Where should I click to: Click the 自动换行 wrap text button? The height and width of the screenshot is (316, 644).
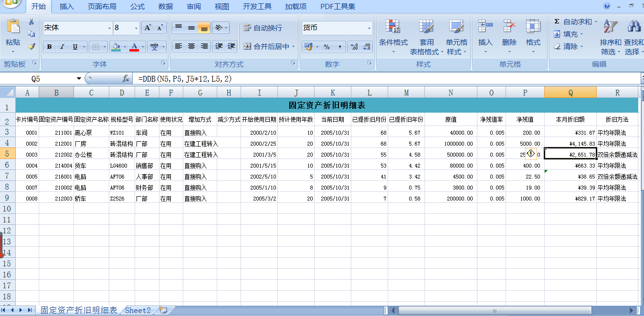pos(263,28)
